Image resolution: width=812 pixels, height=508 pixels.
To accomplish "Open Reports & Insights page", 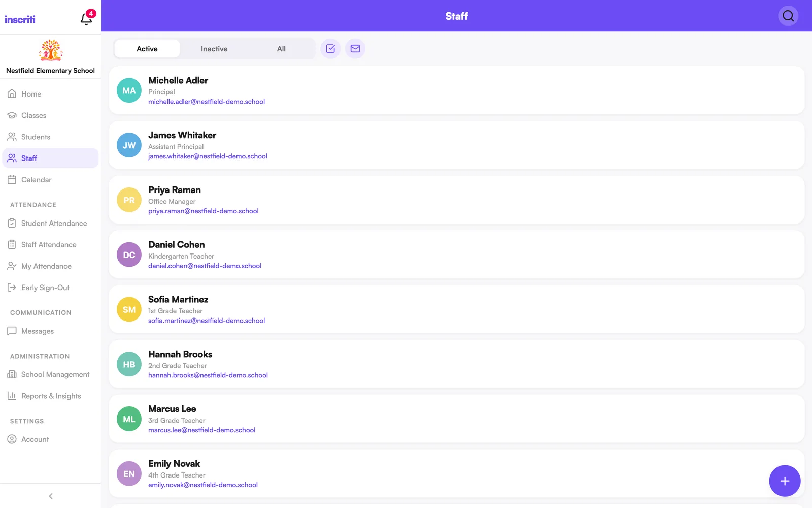I will pos(51,396).
